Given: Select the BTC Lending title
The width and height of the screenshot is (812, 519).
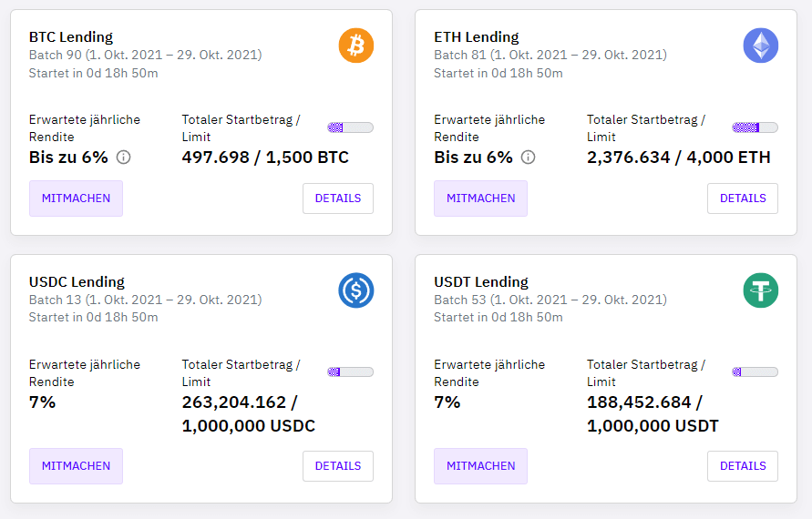Looking at the screenshot, I should click(x=71, y=37).
